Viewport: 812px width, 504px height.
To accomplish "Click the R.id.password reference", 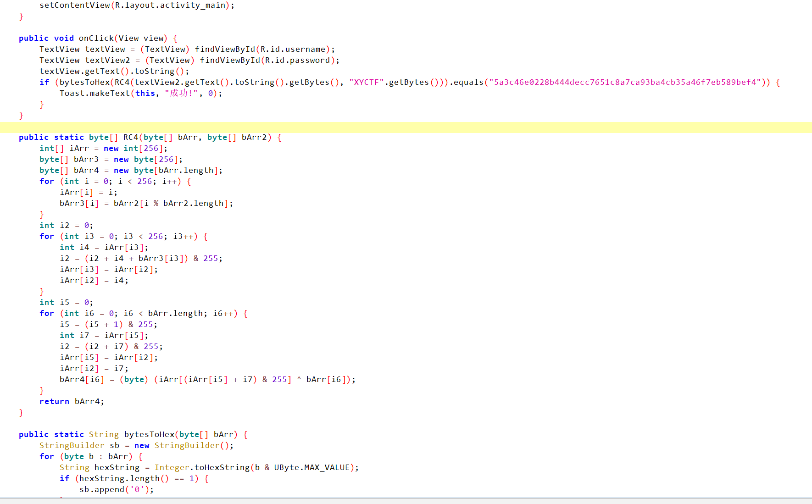I will click(297, 60).
